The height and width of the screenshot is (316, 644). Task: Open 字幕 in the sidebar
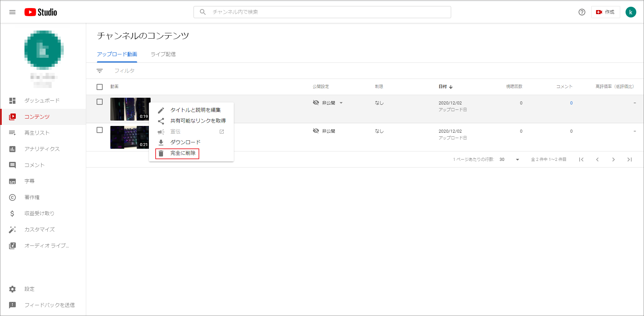(x=43, y=181)
